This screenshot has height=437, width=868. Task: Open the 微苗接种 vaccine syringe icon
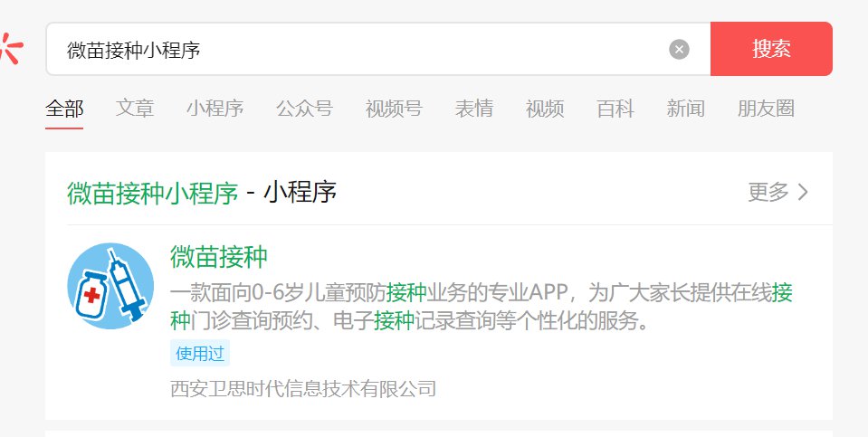click(110, 286)
